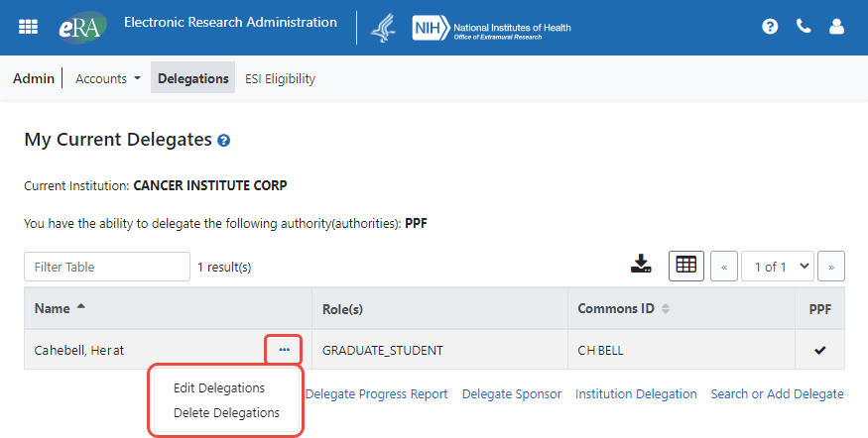Open the apps grid menu icon
The height and width of the screenshot is (438, 868).
pos(29,27)
